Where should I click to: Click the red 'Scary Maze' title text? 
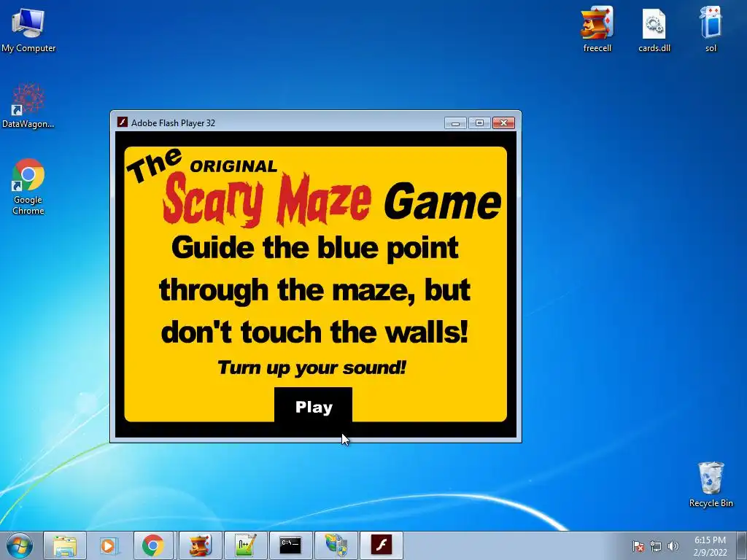click(267, 199)
